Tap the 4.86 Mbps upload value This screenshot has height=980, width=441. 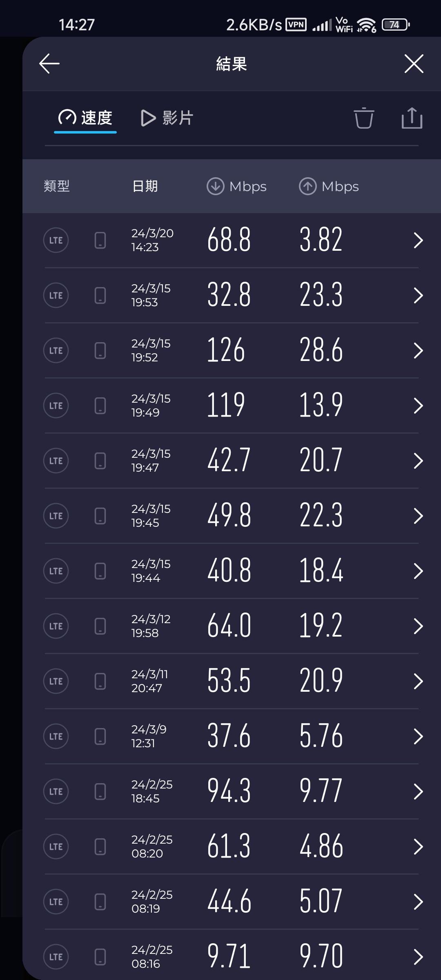321,846
